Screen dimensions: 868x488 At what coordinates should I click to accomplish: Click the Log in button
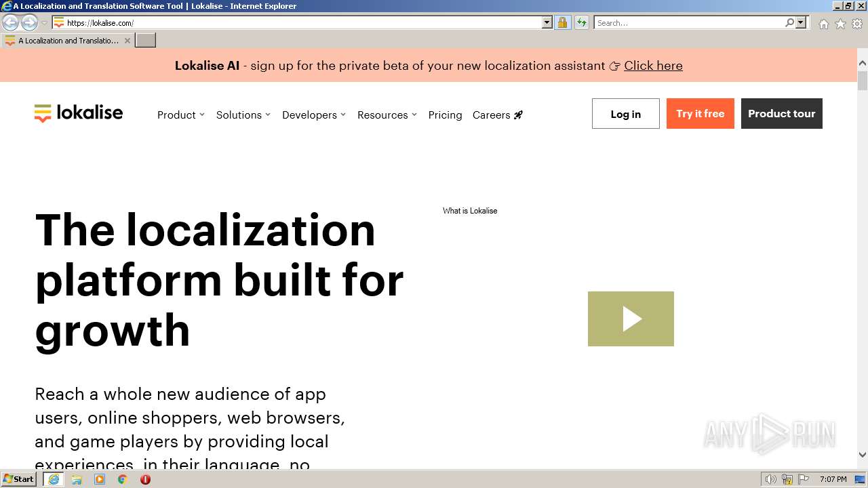click(x=625, y=114)
